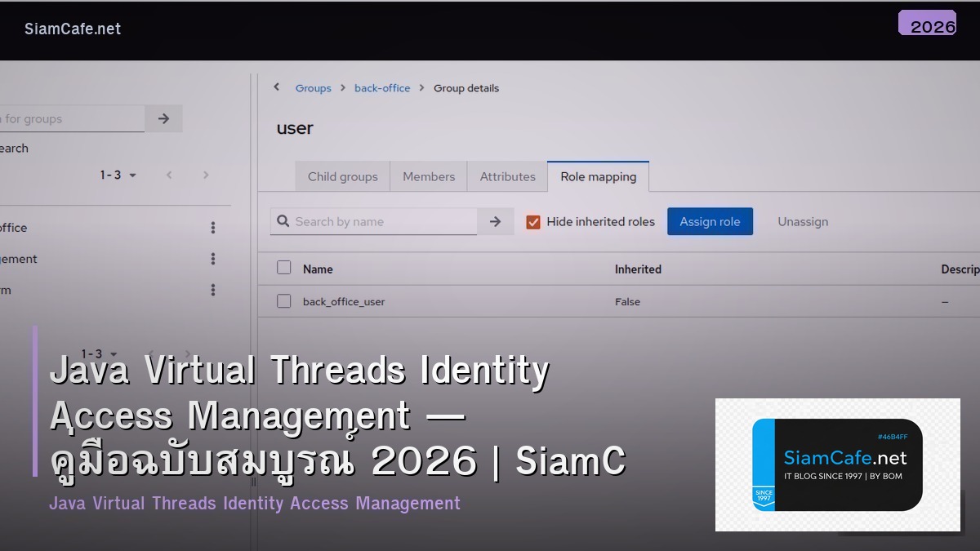Click the Assign role button
The height and width of the screenshot is (551, 980).
710,221
